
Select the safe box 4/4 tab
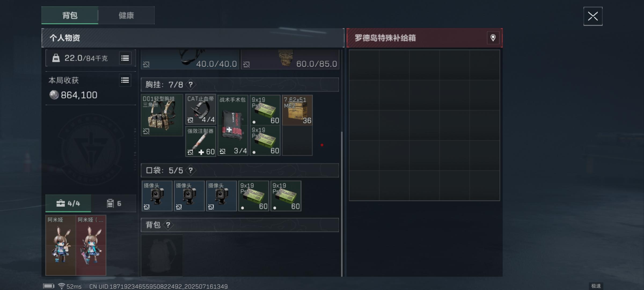pyautogui.click(x=68, y=203)
